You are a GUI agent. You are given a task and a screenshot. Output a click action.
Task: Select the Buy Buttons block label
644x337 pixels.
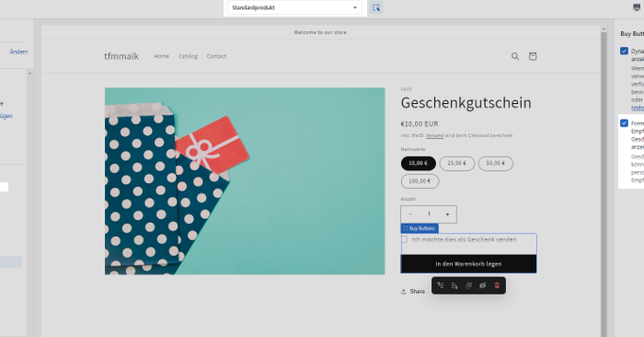[420, 228]
